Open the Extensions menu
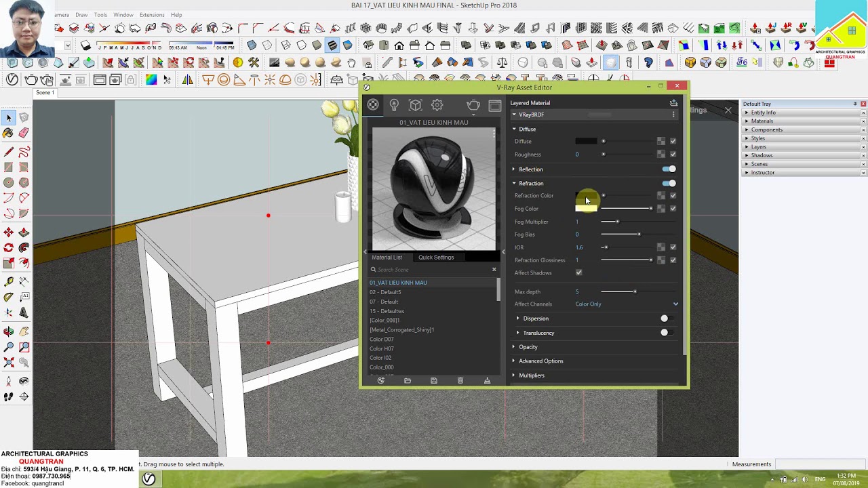This screenshot has height=488, width=868. tap(151, 15)
